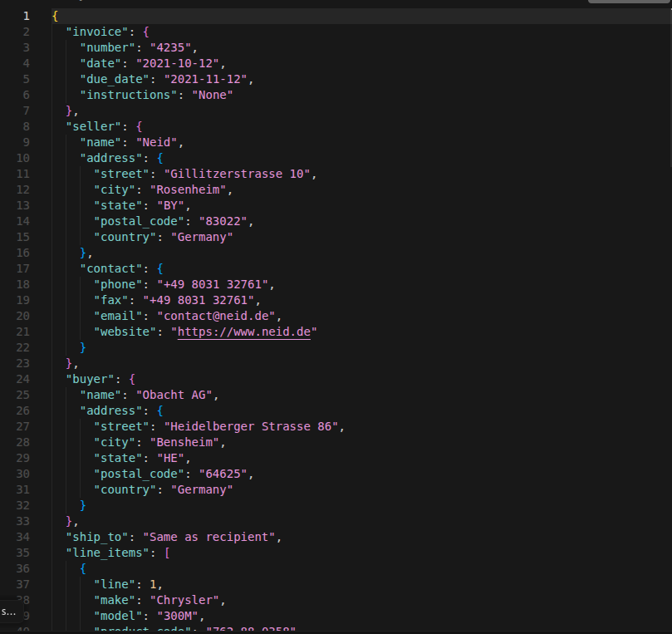Place cursor on the "contact" key
The width and height of the screenshot is (672, 634).
[111, 268]
